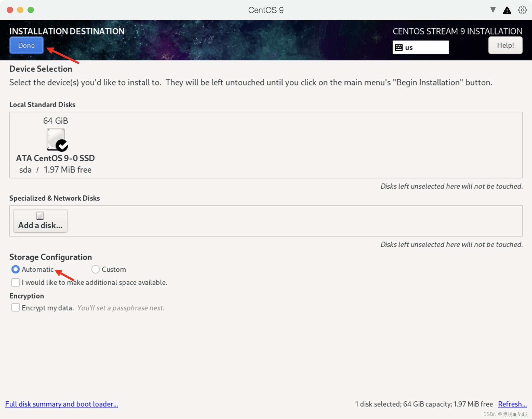532x419 pixels.
Task: Click the keyboard icon next to us
Action: [398, 48]
